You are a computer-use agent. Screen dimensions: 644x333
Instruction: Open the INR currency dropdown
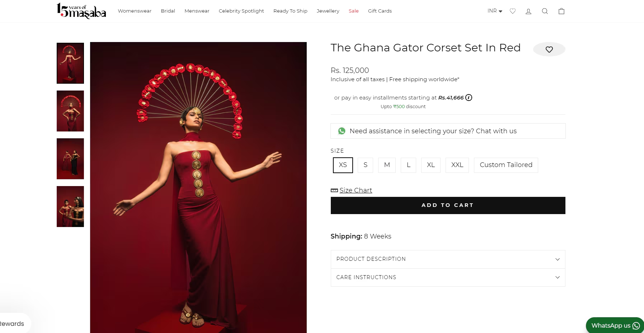tap(495, 11)
